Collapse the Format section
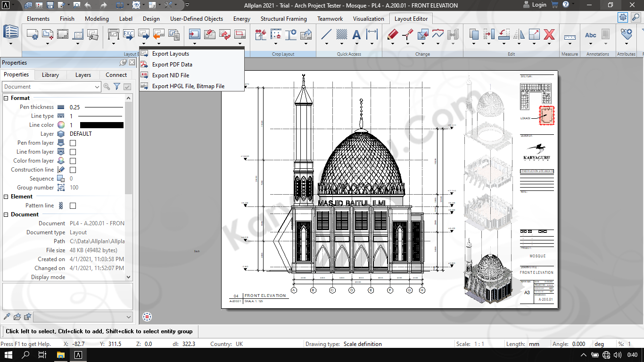644x362 pixels. (6, 98)
